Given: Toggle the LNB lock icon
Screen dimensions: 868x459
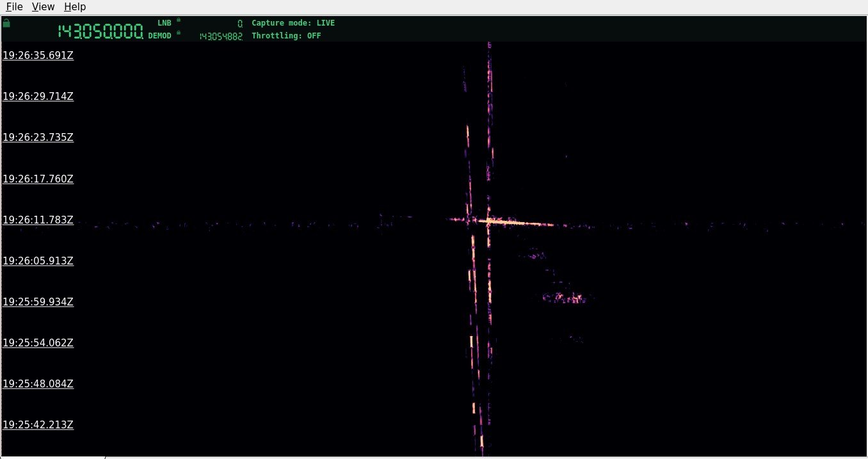Looking at the screenshot, I should [x=179, y=20].
